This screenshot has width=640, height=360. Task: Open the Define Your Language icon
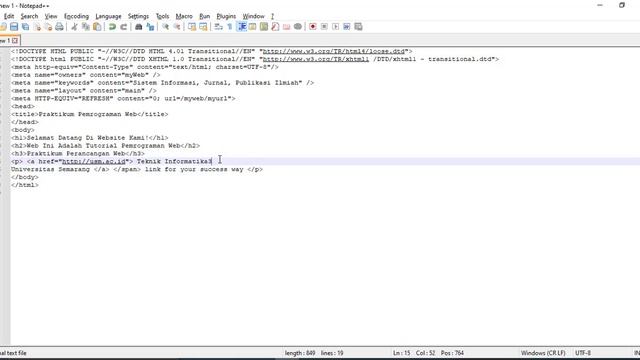pos(253,27)
